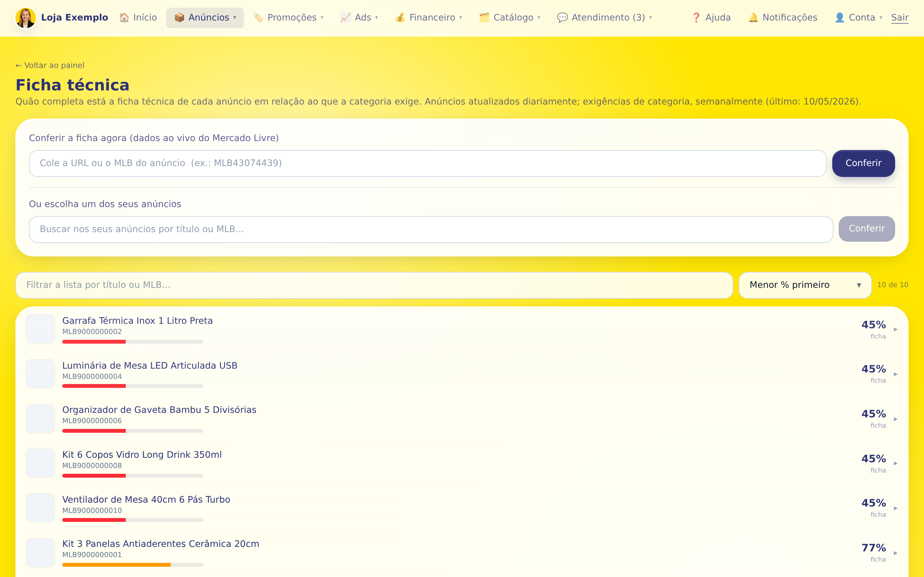Click the Luminária de Mesa progress bar
This screenshot has width=924, height=577.
click(133, 386)
